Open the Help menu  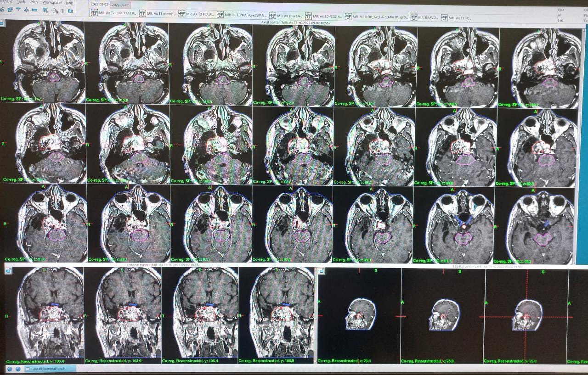tap(69, 3)
